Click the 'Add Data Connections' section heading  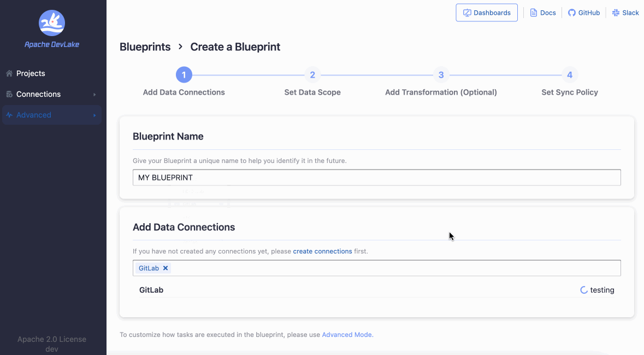point(184,228)
